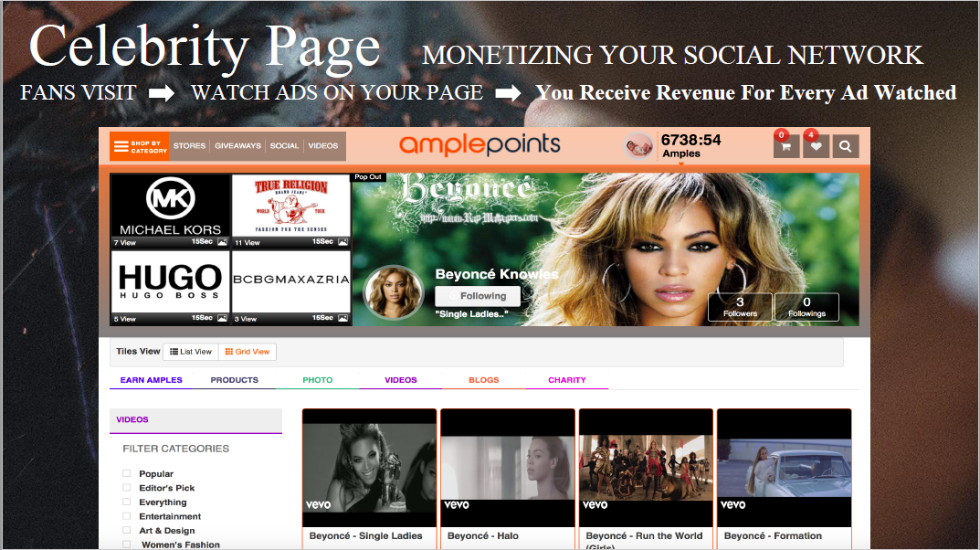Image resolution: width=980 pixels, height=550 pixels.
Task: Select the CHARITY tab
Action: [x=567, y=380]
